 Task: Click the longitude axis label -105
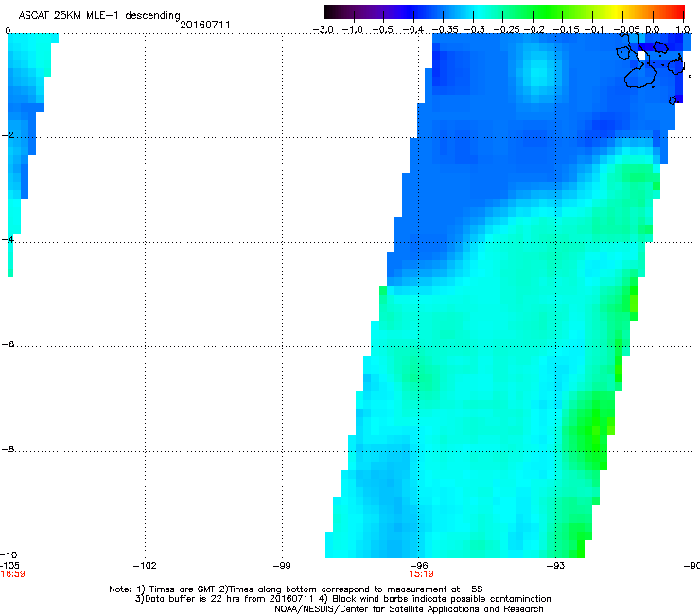click(x=9, y=566)
